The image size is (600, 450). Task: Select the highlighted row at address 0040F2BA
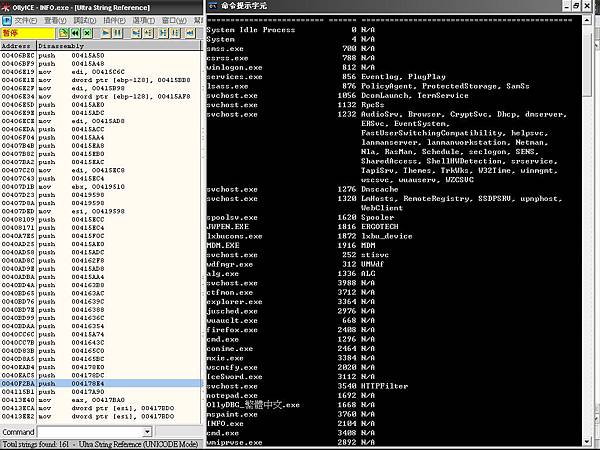[x=101, y=383]
